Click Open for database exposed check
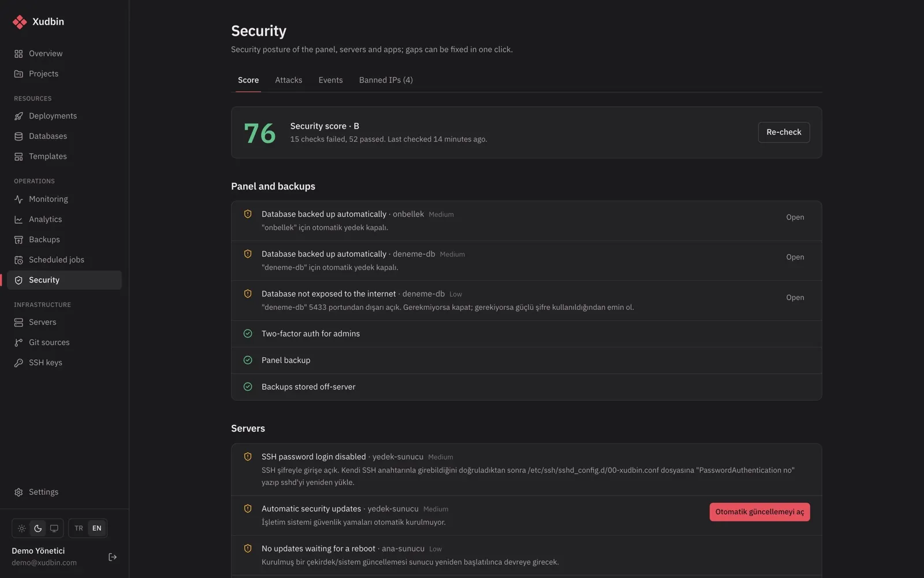The width and height of the screenshot is (924, 578). coord(795,298)
